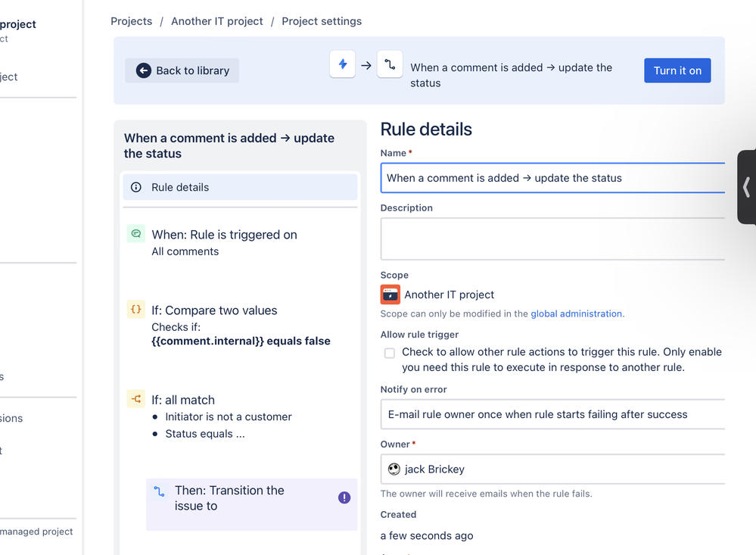Image resolution: width=756 pixels, height=555 pixels.
Task: Click the Another IT project scope icon
Action: coord(390,295)
